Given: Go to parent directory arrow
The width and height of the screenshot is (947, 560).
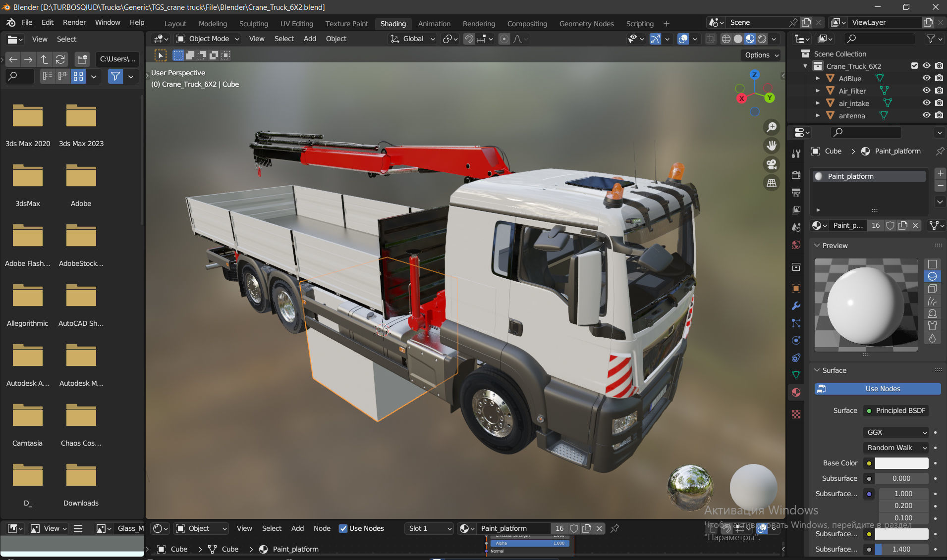Looking at the screenshot, I should 44,59.
